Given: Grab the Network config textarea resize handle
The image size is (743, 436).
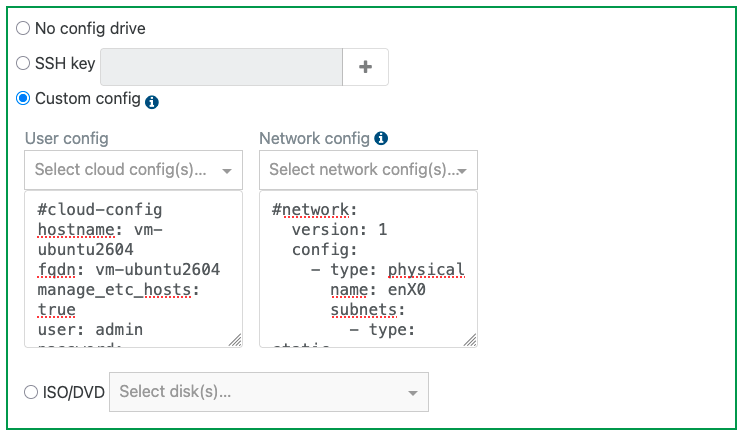Looking at the screenshot, I should click(470, 340).
